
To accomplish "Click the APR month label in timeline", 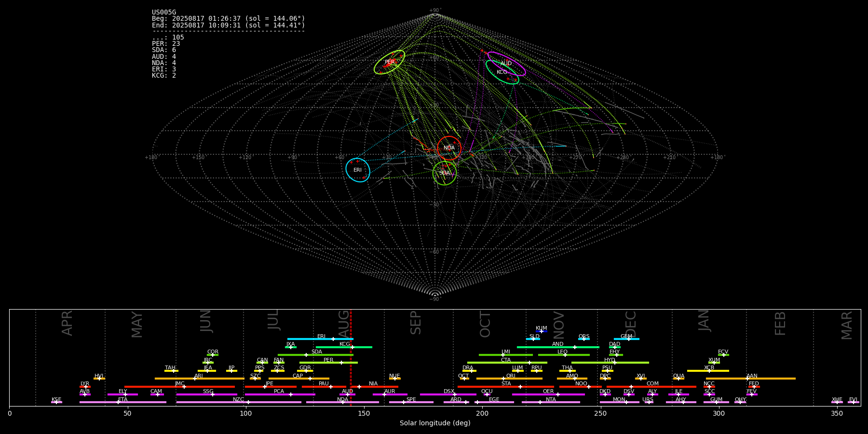I will point(67,323).
